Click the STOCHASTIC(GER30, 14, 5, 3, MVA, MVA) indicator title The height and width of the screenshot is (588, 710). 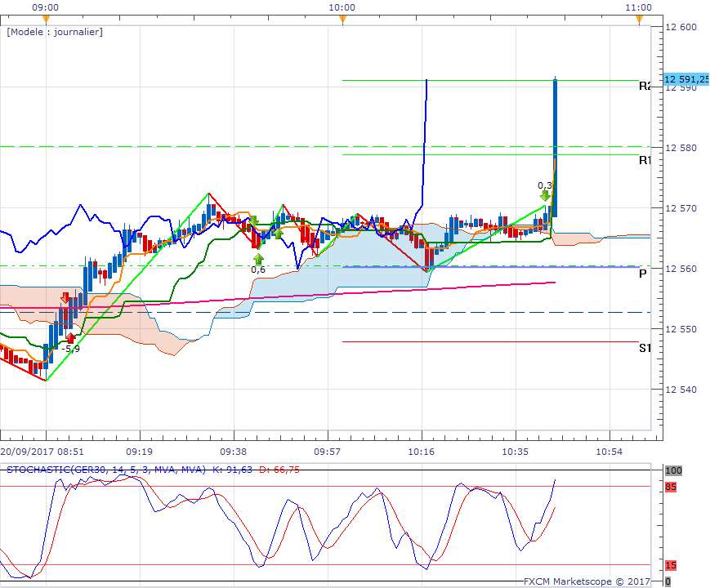(x=106, y=470)
